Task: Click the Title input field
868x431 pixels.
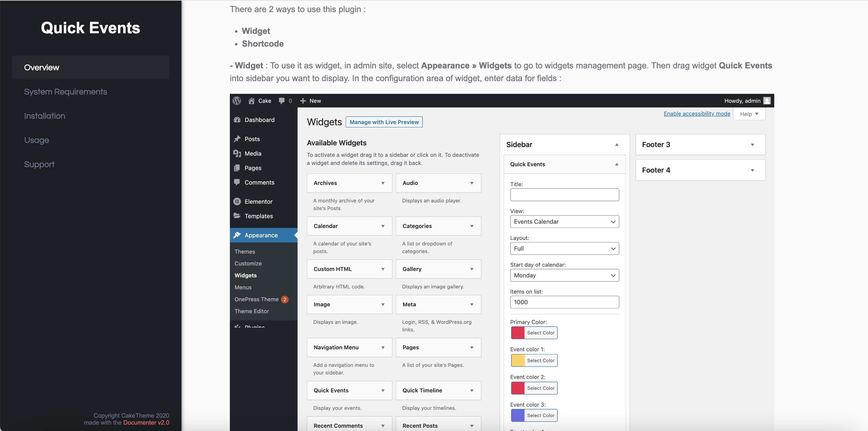Action: [564, 195]
